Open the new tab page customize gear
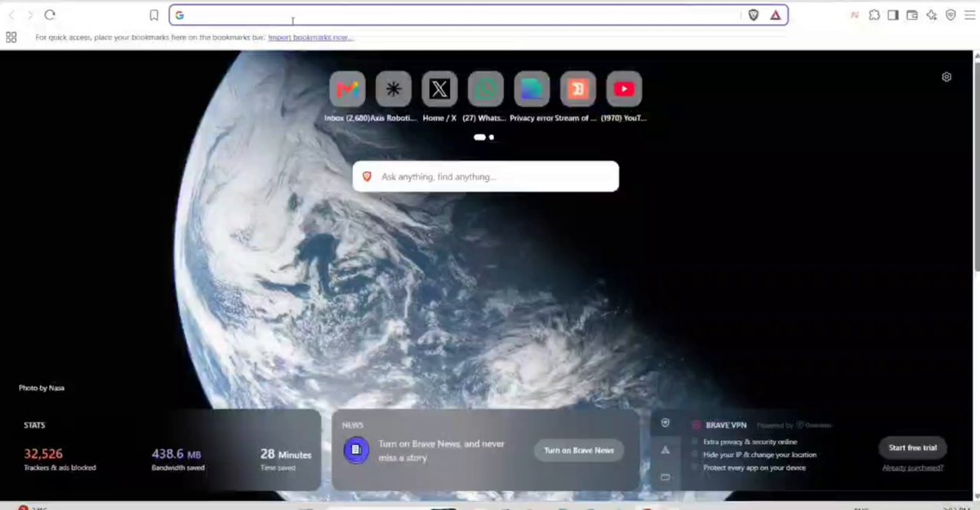 click(x=947, y=77)
